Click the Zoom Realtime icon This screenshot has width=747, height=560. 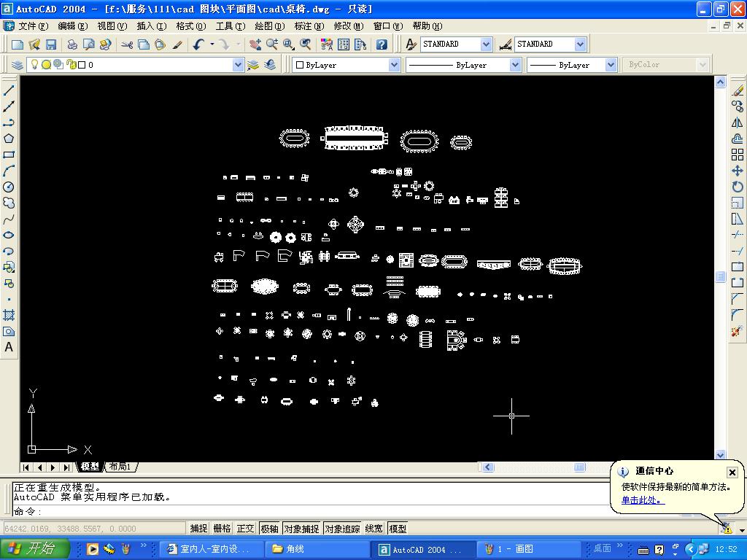click(272, 44)
